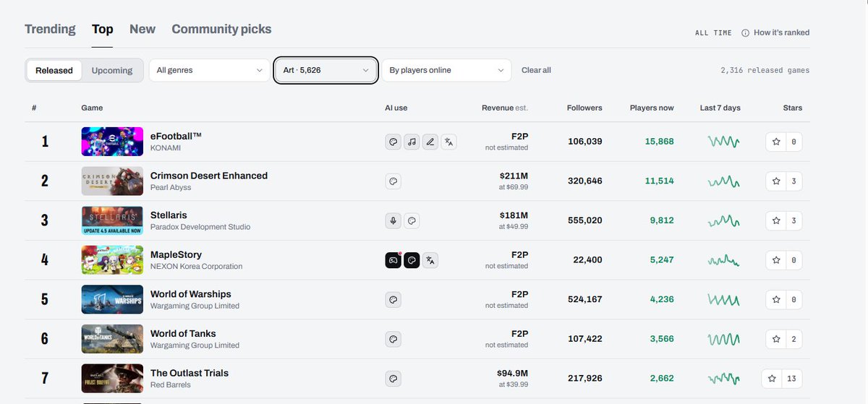Star The Outlast Trials game
This screenshot has width=868, height=404.
pyautogui.click(x=773, y=378)
